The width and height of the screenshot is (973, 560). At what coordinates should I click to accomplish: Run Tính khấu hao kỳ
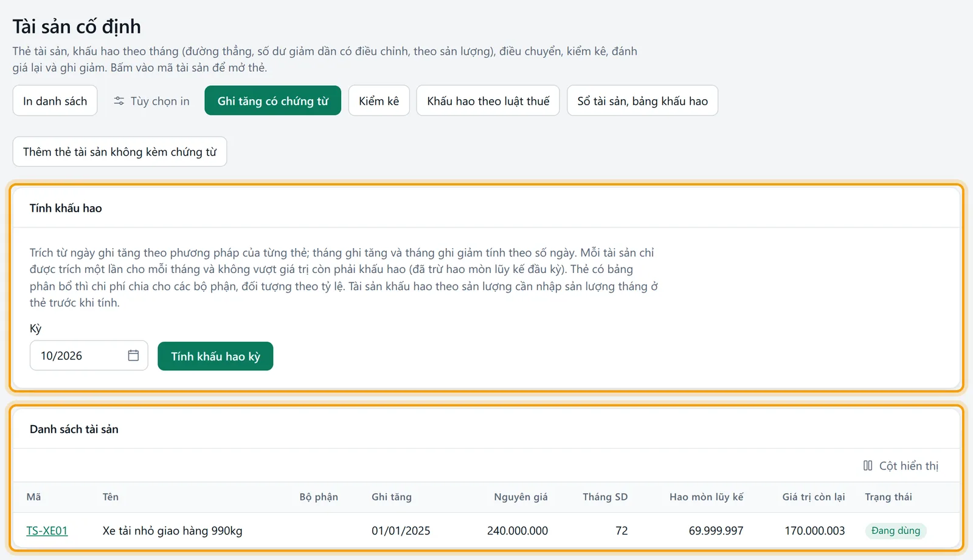215,356
